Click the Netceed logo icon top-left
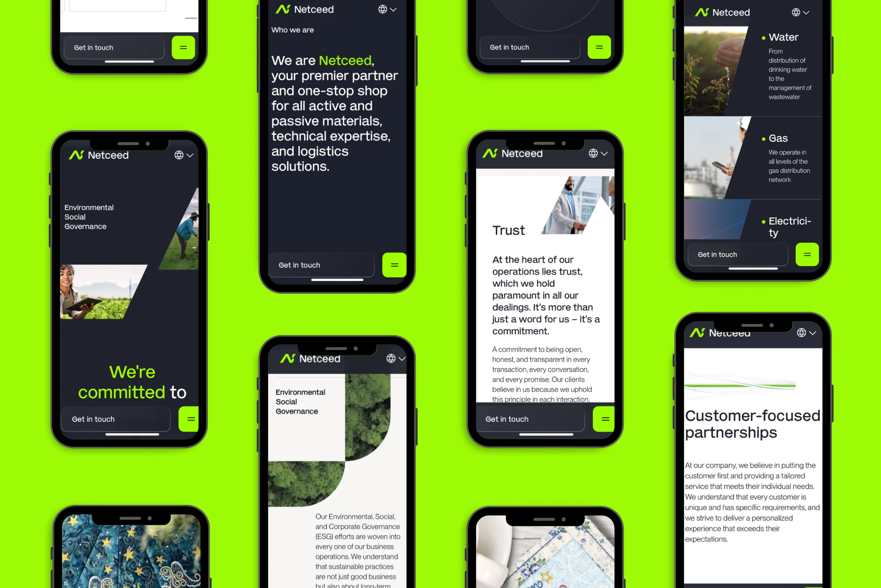 (77, 155)
